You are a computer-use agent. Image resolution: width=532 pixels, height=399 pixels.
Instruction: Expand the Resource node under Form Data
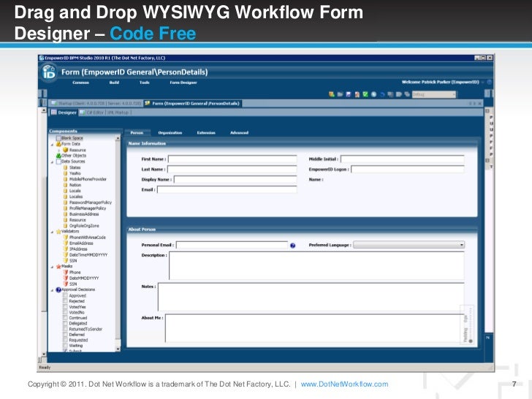point(59,150)
